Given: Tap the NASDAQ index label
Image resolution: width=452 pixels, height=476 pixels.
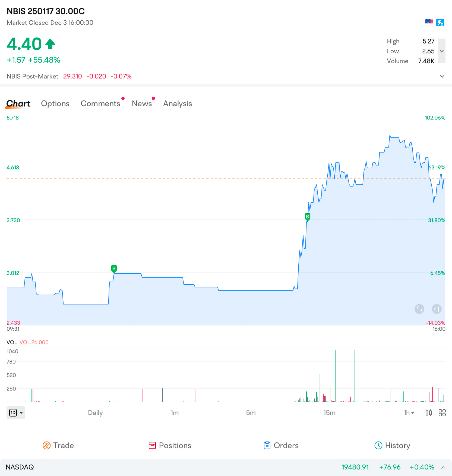Looking at the screenshot, I should click(x=20, y=467).
